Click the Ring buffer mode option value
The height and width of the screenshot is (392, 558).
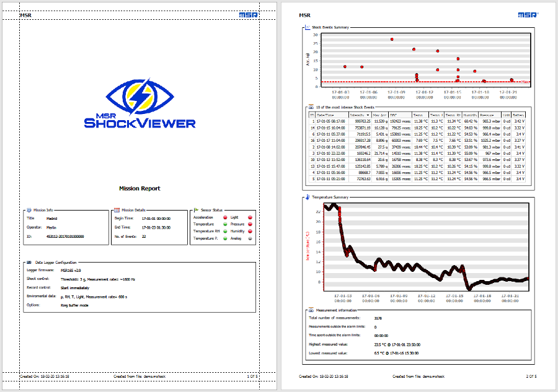74,305
